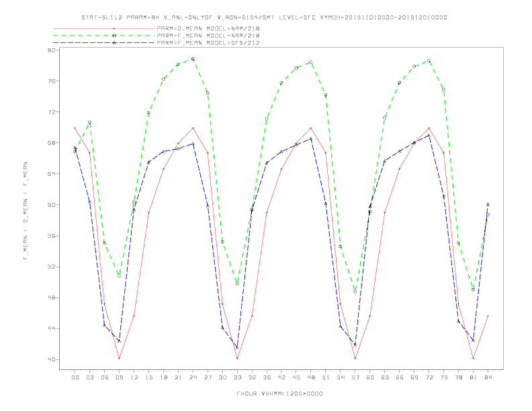Click x-axis forecast hour label 60

tap(370, 377)
